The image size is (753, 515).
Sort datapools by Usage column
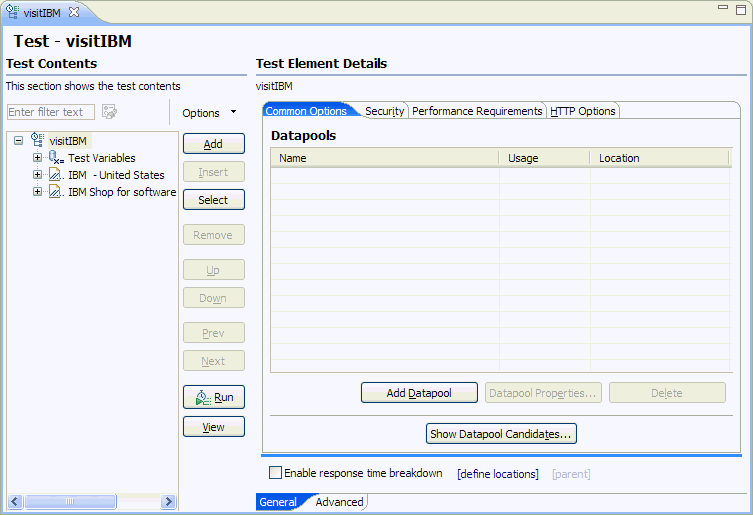click(544, 158)
